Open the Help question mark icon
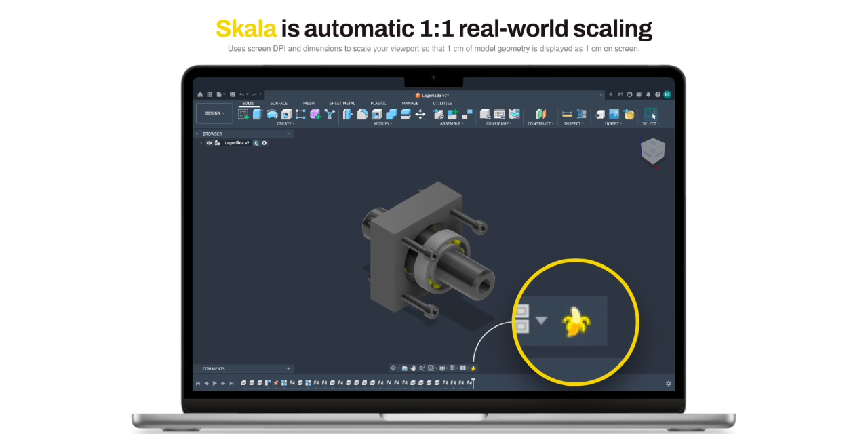Screen dimensions: 868x434 point(658,94)
